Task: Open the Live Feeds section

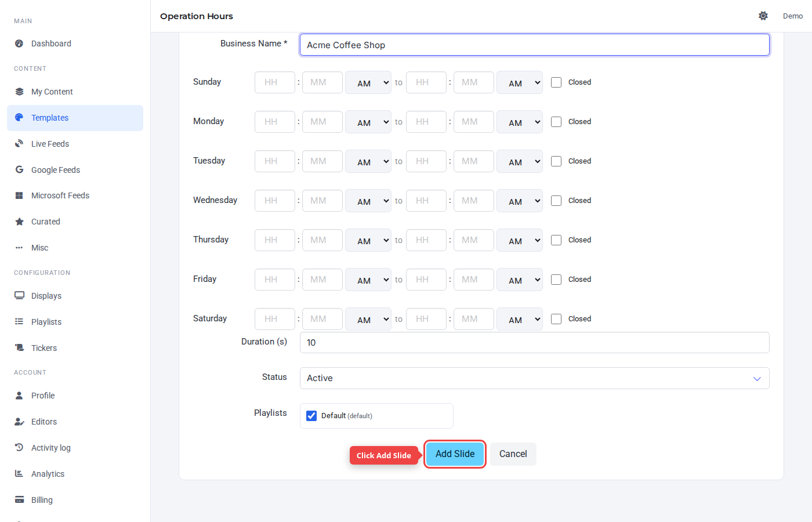Action: (x=75, y=144)
